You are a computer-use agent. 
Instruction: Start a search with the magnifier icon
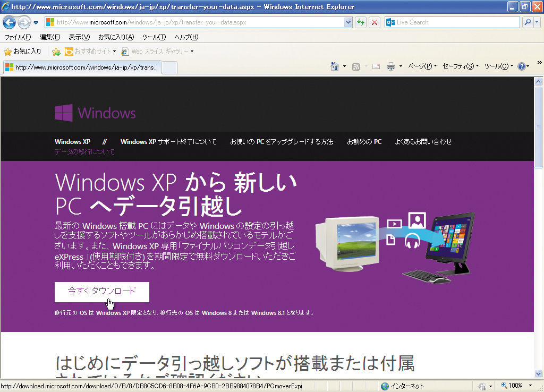tap(528, 22)
